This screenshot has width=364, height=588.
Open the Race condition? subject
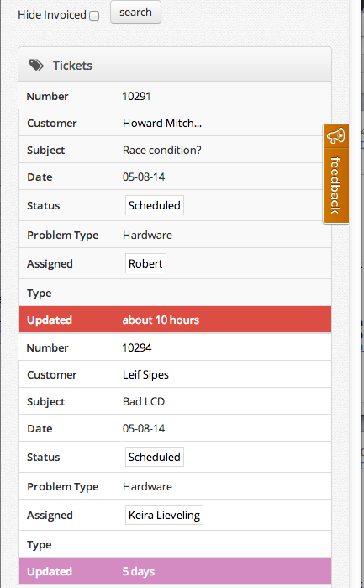[162, 150]
